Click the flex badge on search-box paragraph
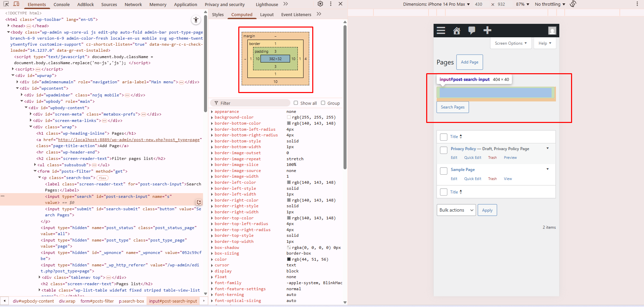The image size is (644, 307). 103,178
